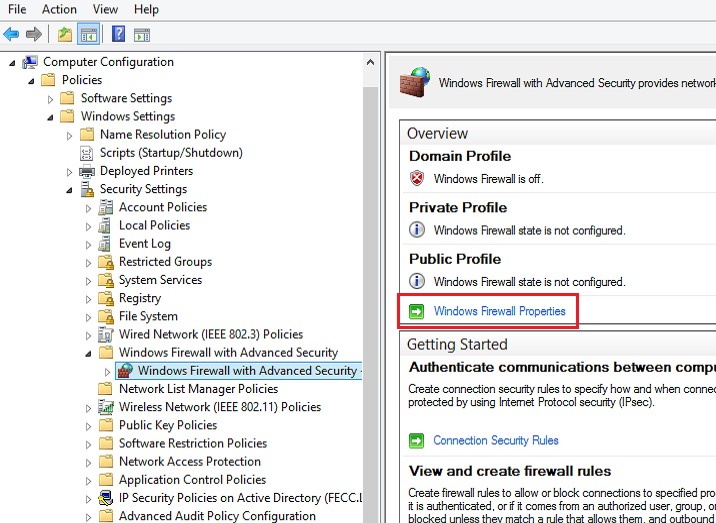Click the Account Policies icon
The image size is (716, 523).
click(x=105, y=207)
